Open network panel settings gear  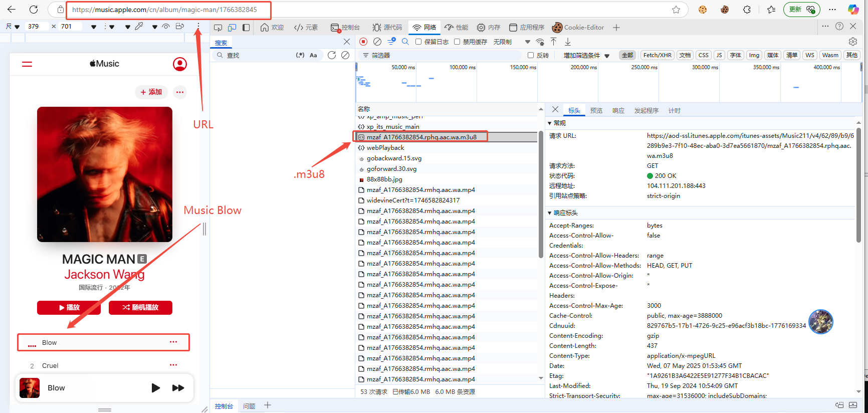click(853, 42)
